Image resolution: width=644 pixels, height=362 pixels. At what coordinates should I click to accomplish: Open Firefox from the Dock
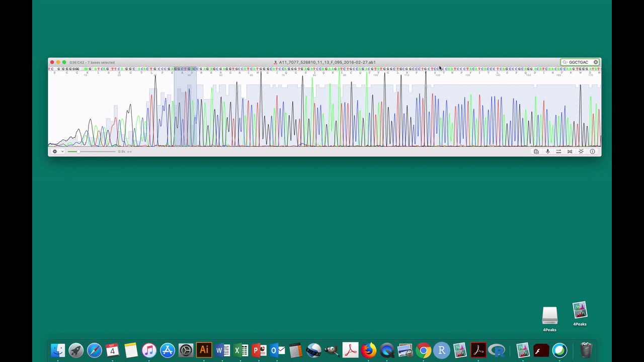tap(368, 350)
